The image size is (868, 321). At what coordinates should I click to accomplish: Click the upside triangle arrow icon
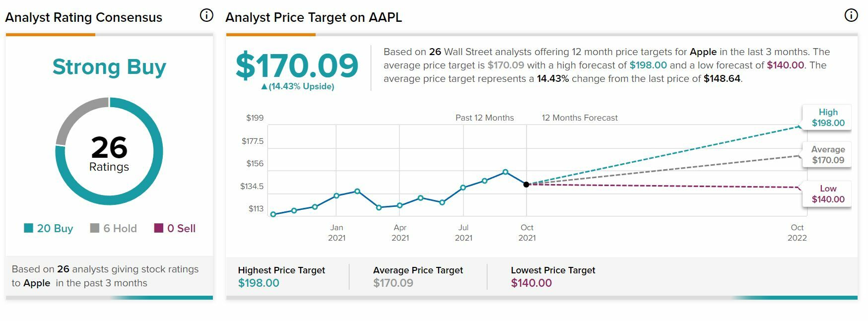[x=264, y=87]
